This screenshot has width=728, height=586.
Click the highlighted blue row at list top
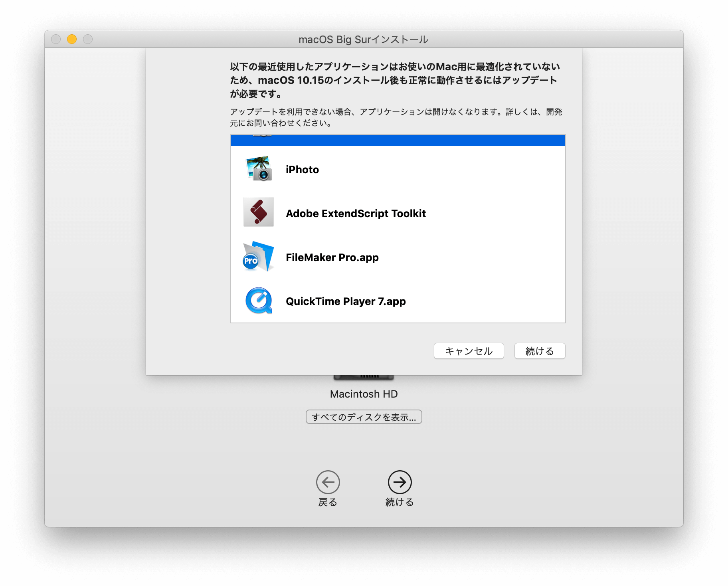[398, 141]
